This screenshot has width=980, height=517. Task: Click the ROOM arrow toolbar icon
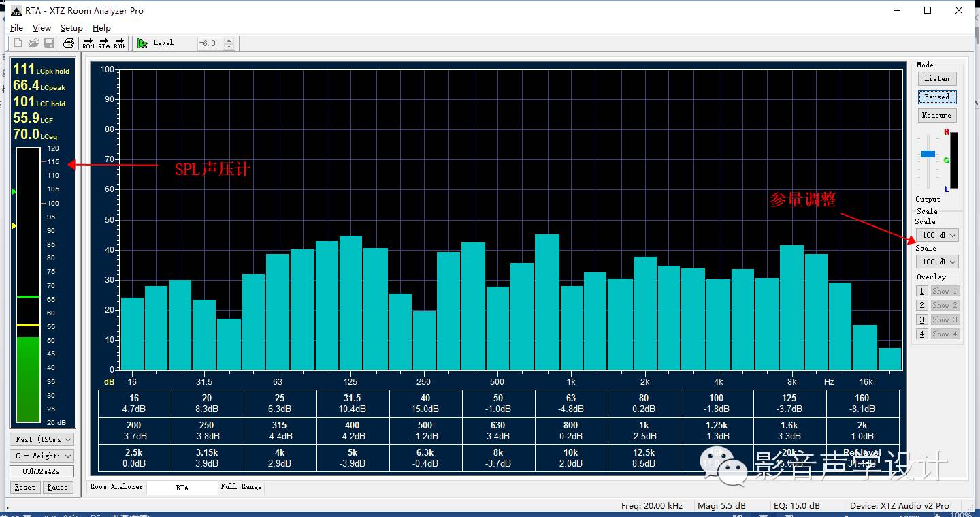click(88, 43)
